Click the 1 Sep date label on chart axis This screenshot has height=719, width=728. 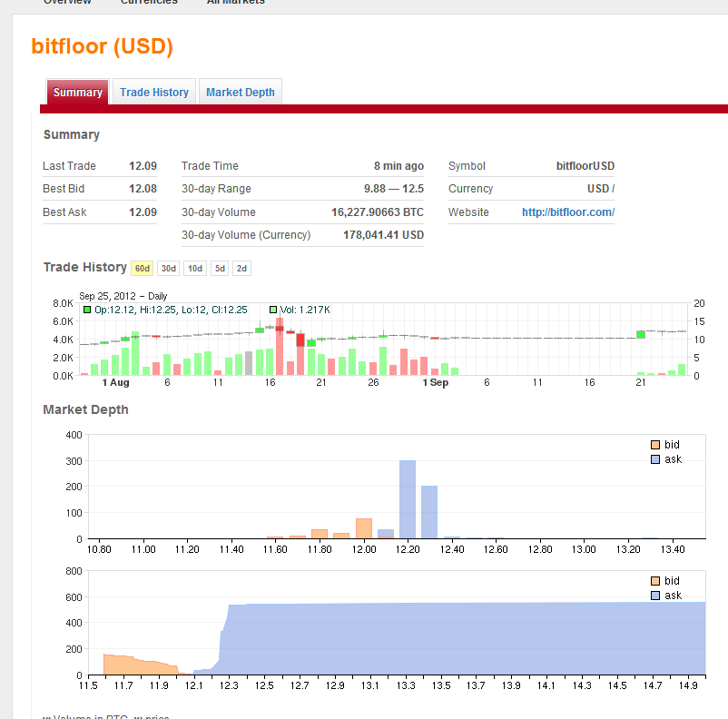coord(436,383)
